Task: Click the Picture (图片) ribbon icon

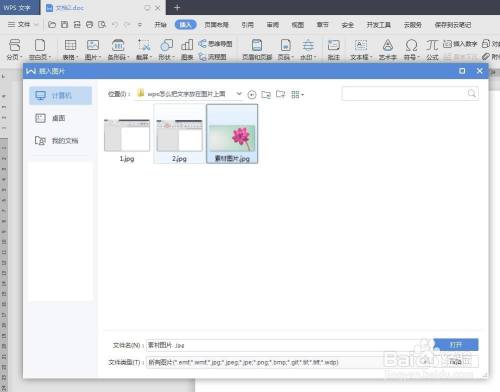Action: [x=93, y=45]
